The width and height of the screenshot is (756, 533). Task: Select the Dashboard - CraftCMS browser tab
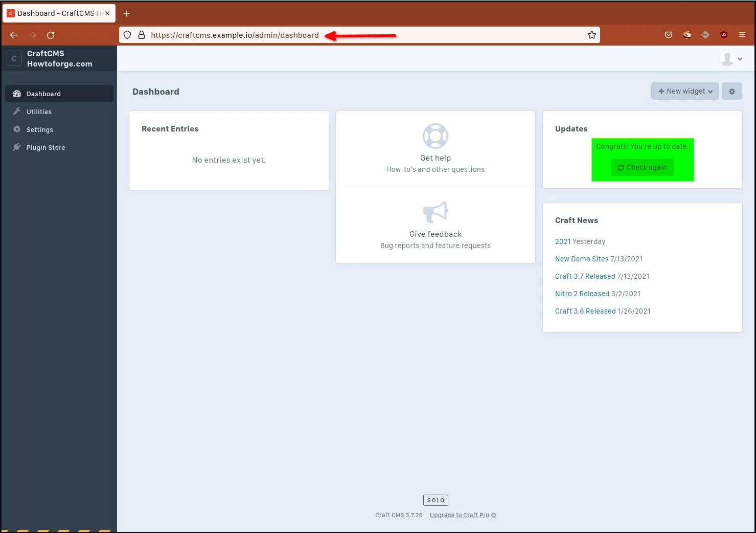pos(59,13)
